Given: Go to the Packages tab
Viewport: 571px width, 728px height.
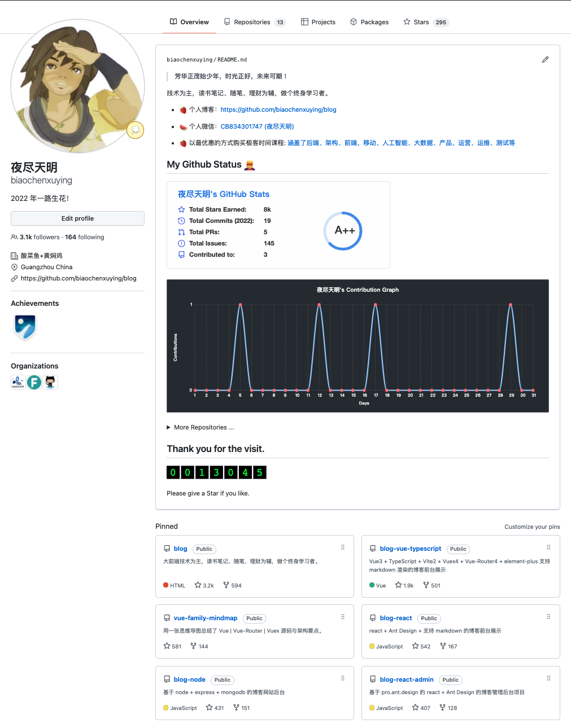Looking at the screenshot, I should [x=369, y=22].
